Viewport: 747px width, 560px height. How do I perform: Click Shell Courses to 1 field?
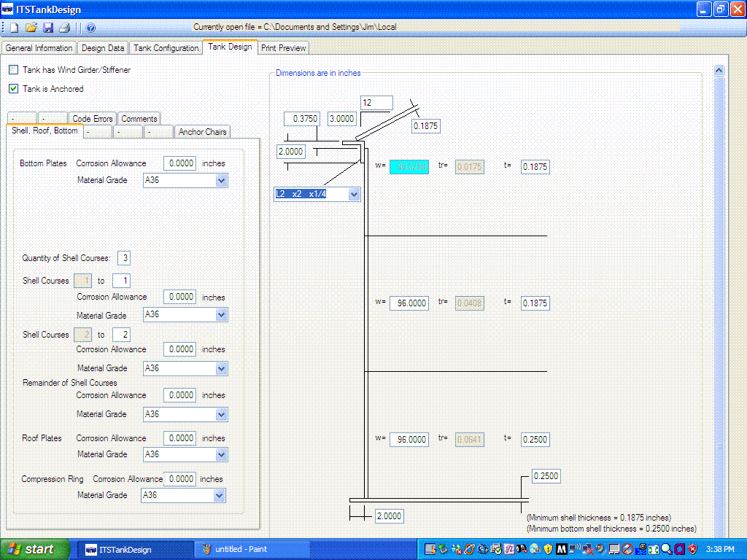(122, 281)
